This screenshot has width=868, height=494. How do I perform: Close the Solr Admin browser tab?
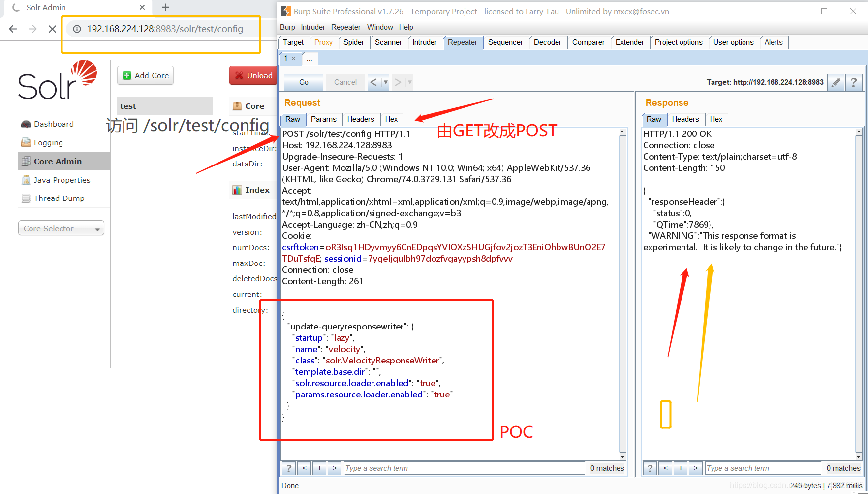point(142,7)
